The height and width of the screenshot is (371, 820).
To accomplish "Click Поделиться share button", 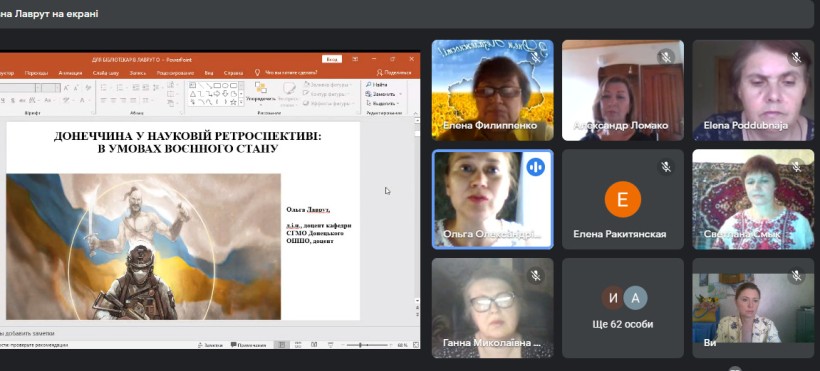I will (x=394, y=73).
